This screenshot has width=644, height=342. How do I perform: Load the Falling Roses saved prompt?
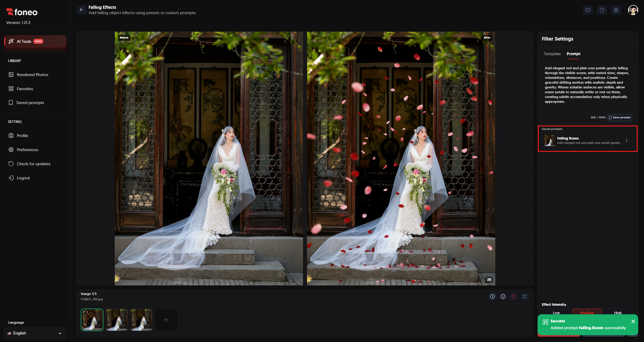[x=587, y=140]
